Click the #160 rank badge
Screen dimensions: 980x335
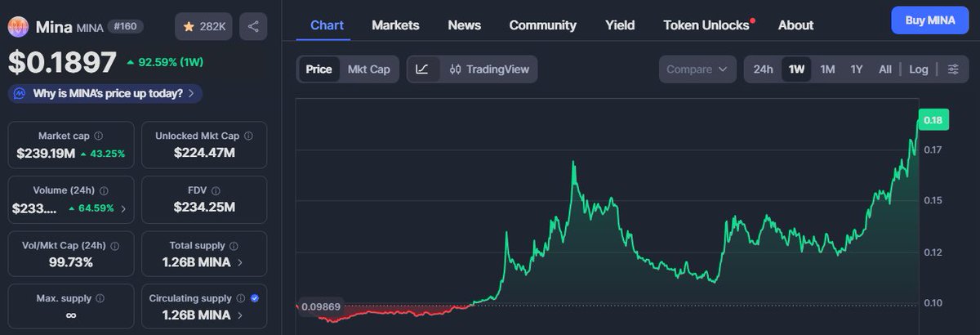(x=125, y=26)
